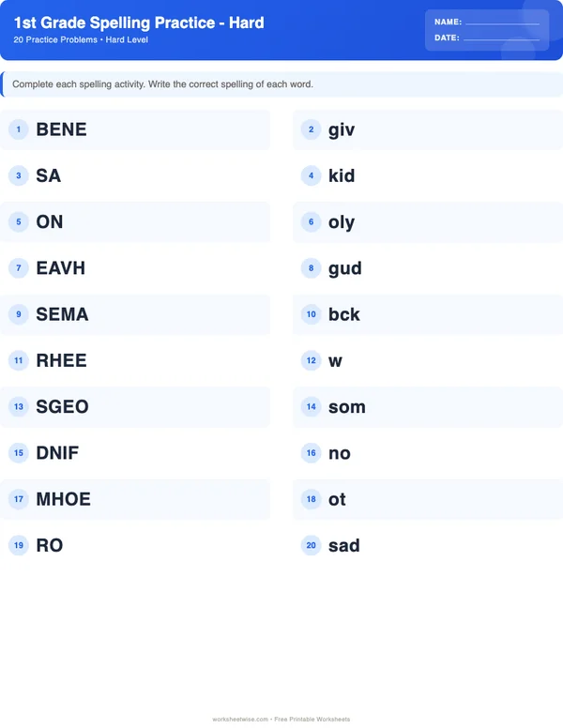563x728 pixels.
Task: Select the misspelled word gud
Action: (344, 268)
